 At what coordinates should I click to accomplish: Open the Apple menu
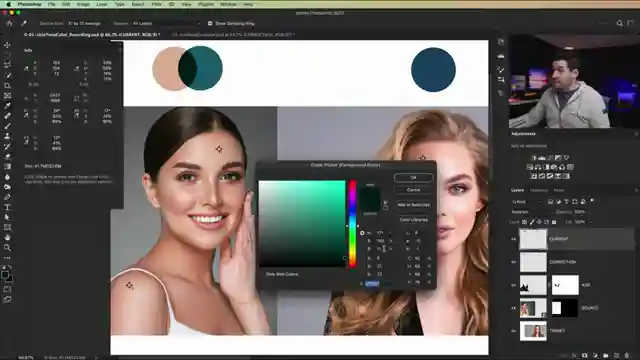(x=8, y=4)
